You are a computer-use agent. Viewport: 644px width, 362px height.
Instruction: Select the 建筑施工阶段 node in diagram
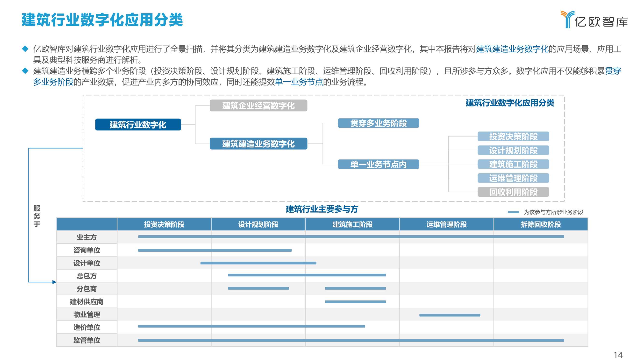tap(513, 164)
